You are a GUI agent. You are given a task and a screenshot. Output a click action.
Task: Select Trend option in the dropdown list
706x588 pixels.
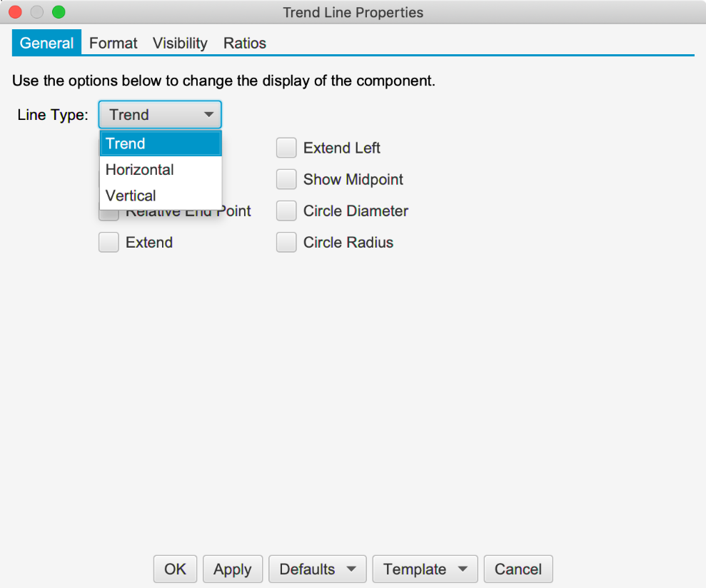click(126, 144)
